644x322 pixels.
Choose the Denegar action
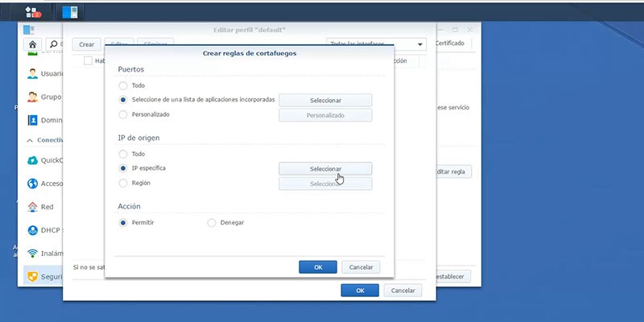click(x=212, y=223)
